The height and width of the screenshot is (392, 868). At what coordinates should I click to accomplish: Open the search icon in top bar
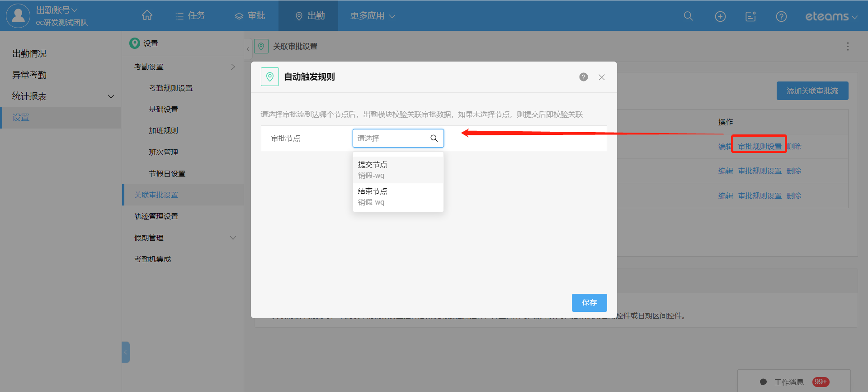click(x=688, y=16)
